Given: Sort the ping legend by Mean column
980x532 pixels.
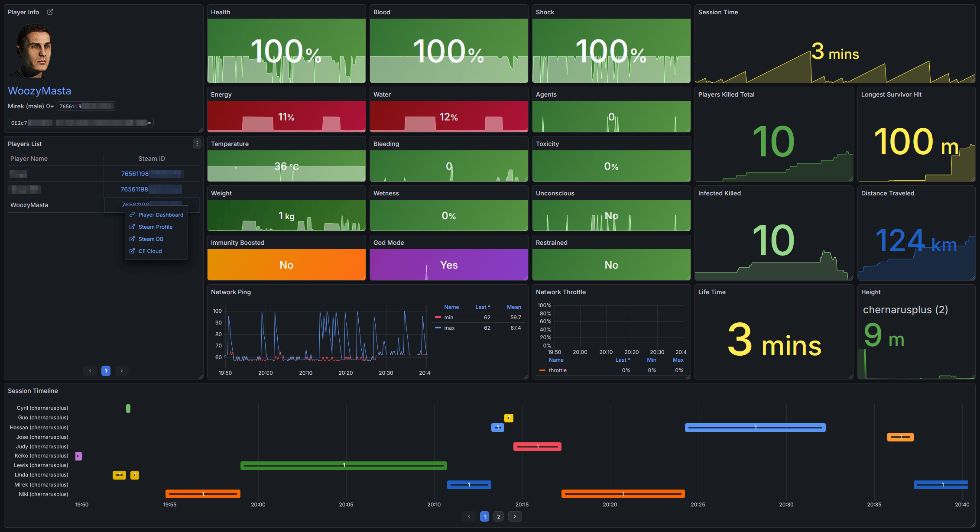Looking at the screenshot, I should 514,307.
